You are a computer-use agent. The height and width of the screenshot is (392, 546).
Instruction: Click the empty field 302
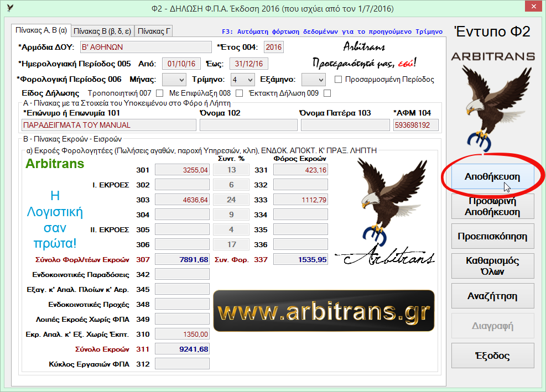pos(182,185)
